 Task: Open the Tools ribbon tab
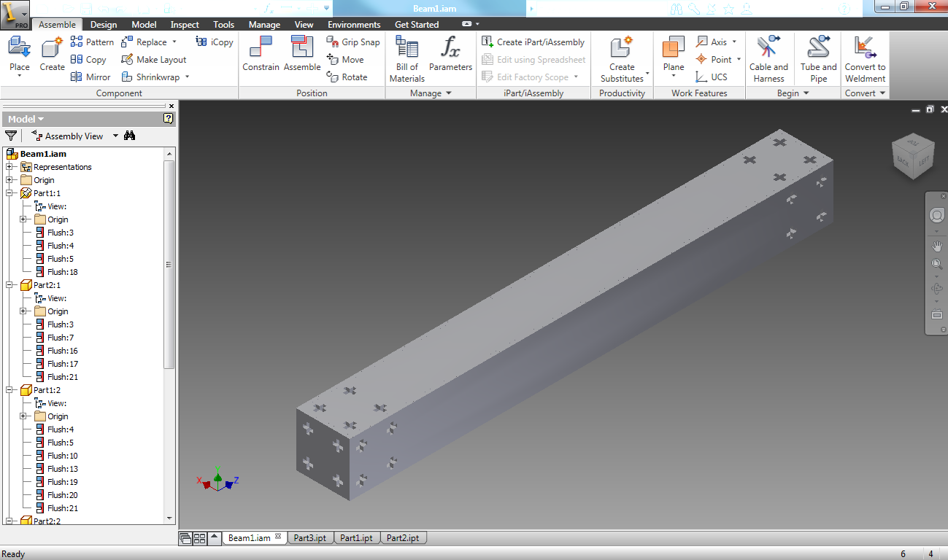(x=224, y=25)
